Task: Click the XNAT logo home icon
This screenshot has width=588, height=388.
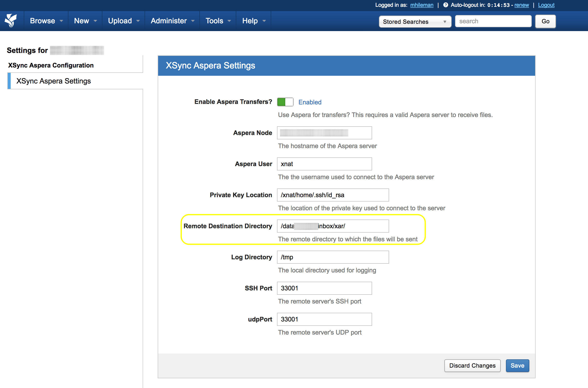Action: pos(11,21)
